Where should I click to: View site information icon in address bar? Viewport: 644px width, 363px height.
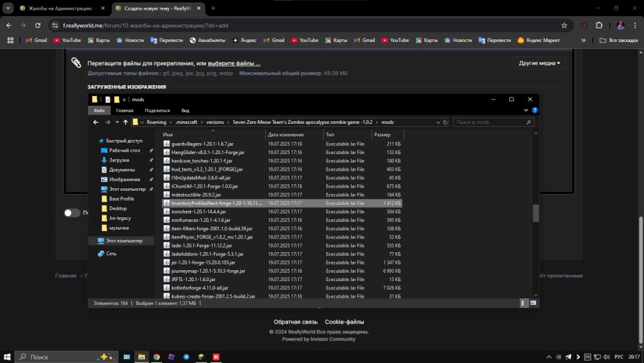coord(55,26)
